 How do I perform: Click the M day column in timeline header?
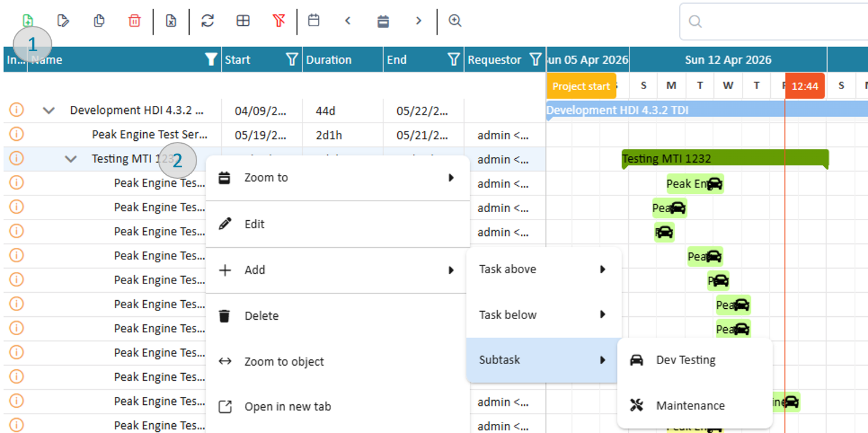(671, 86)
